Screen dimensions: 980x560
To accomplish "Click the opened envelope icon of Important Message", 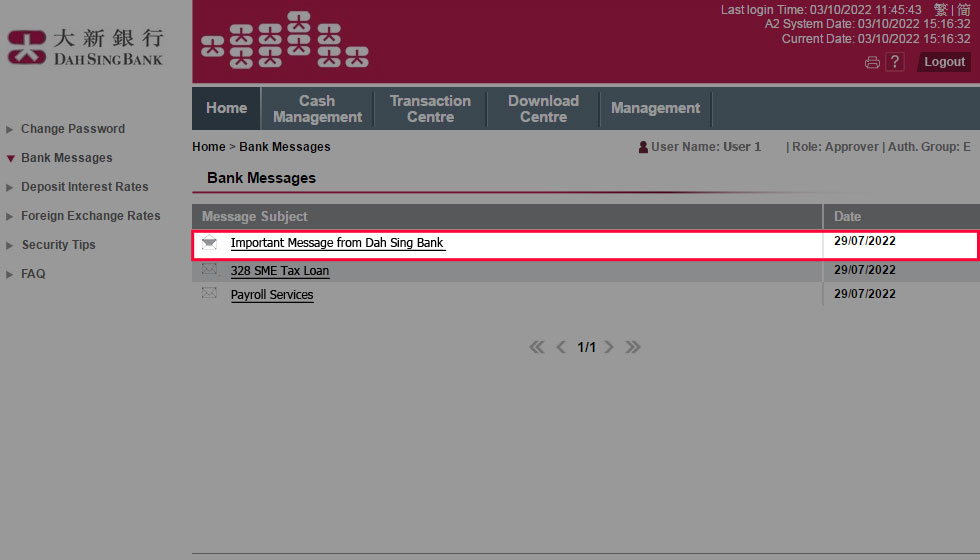I will (209, 242).
